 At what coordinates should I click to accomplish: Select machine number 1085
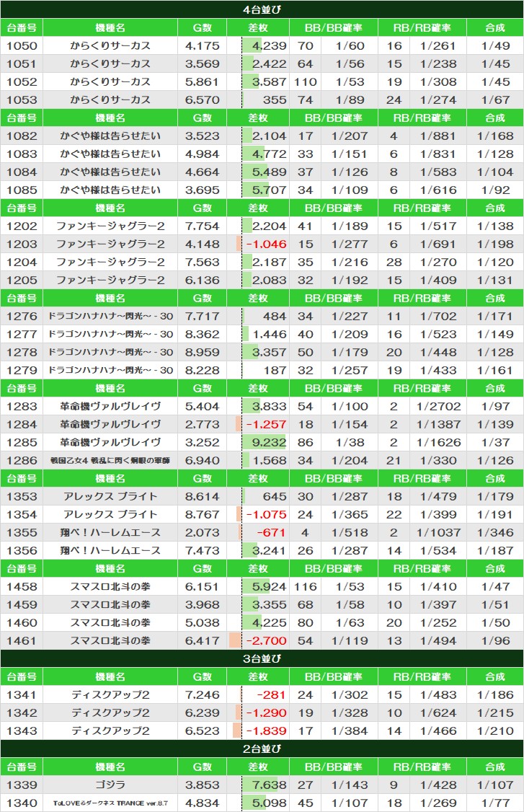tap(22, 190)
